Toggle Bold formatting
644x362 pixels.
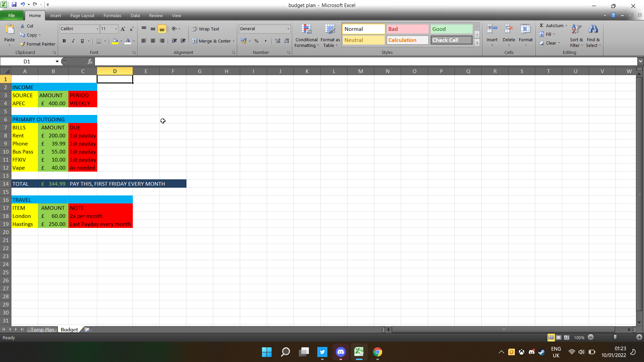64,41
